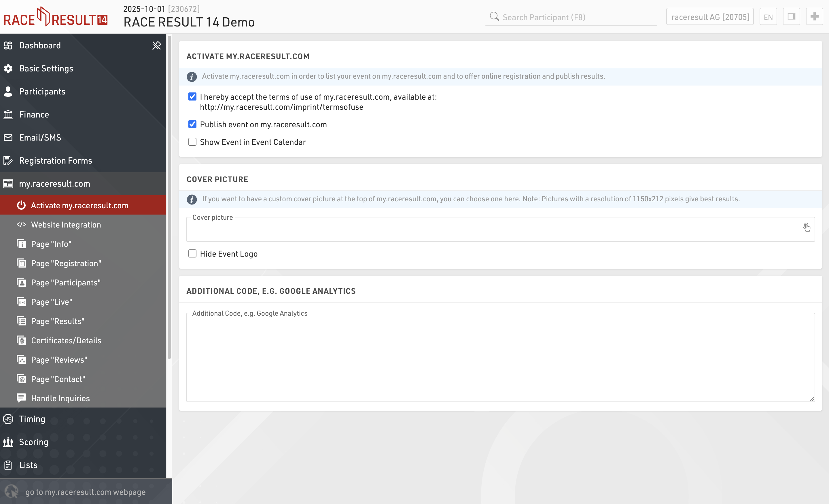
Task: Open the Page "Results" menu item
Action: 58,321
